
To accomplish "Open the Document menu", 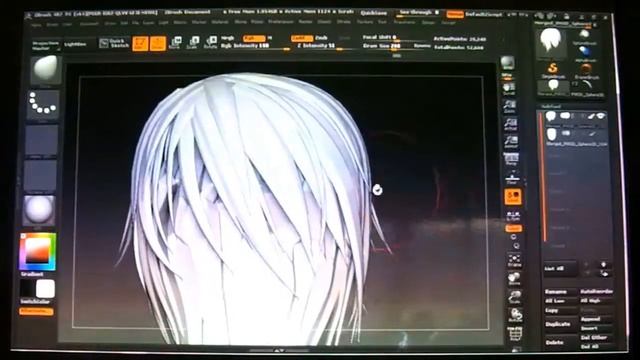I will [89, 23].
